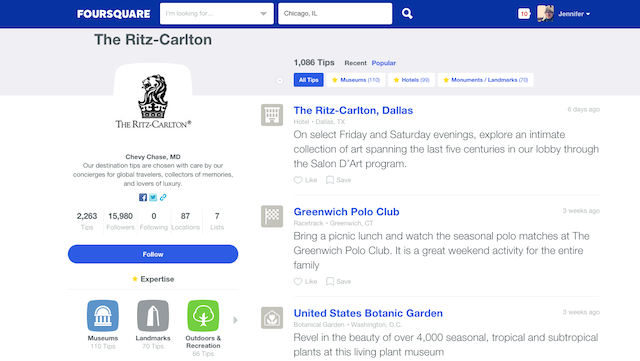View the 7 Lists stat

pos(217,221)
